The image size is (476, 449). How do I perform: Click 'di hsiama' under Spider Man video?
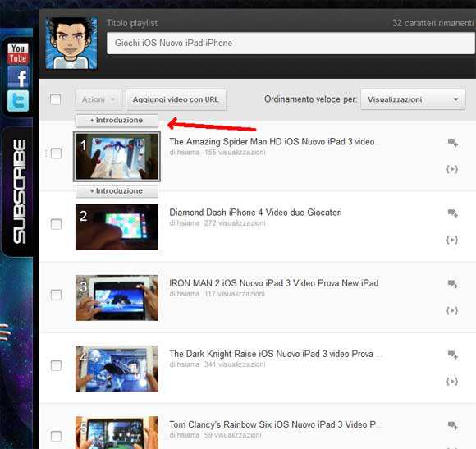click(x=185, y=153)
